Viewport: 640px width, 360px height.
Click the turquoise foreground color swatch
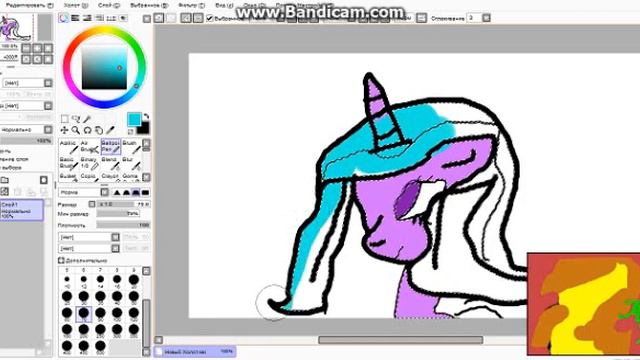click(134, 120)
